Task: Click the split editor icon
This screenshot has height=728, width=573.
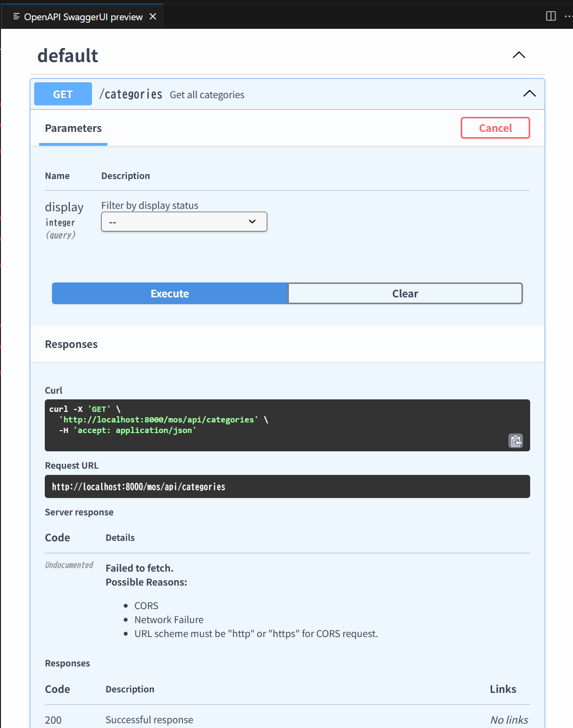Action: [551, 16]
